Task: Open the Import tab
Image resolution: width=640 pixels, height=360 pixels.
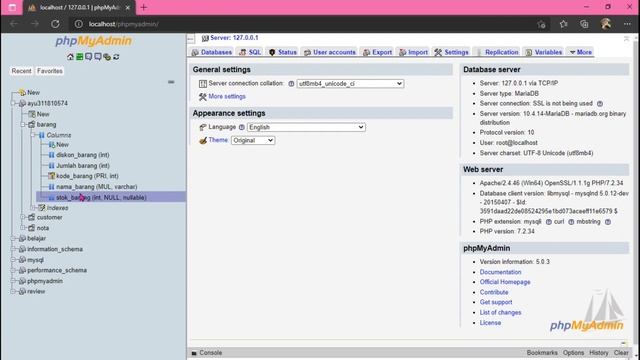Action: [413, 52]
